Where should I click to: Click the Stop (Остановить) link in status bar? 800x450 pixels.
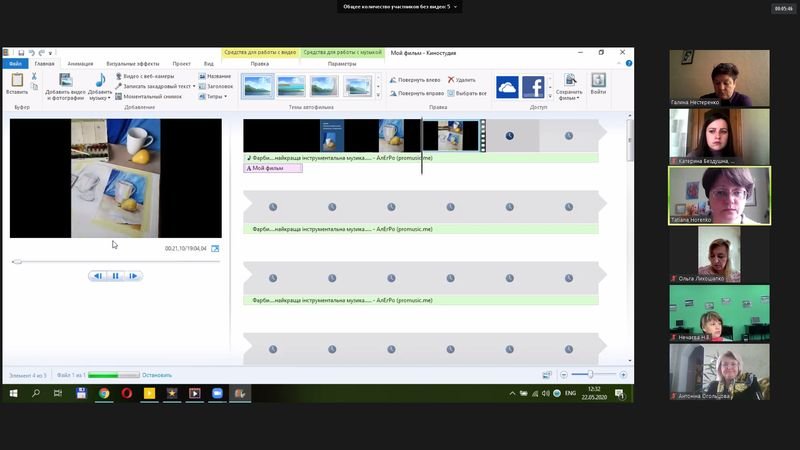(157, 375)
